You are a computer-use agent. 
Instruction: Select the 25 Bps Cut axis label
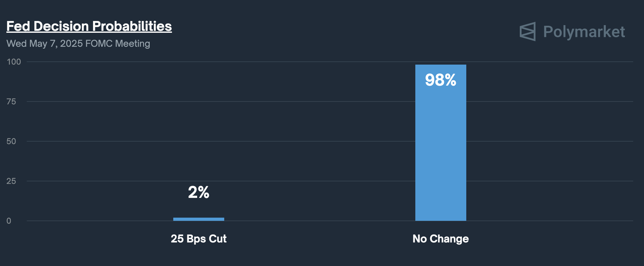coord(199,239)
